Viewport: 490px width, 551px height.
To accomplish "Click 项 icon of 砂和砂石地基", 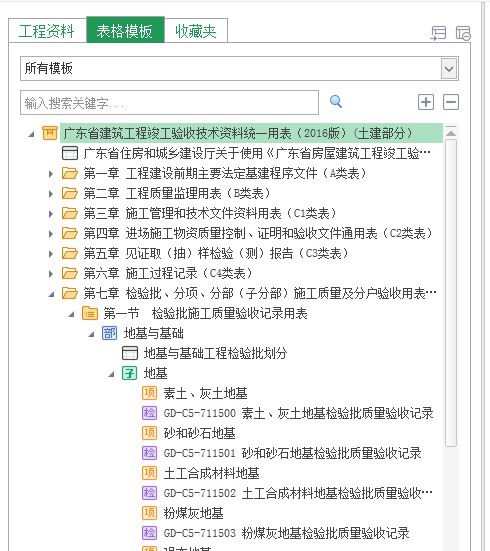I will click(149, 433).
